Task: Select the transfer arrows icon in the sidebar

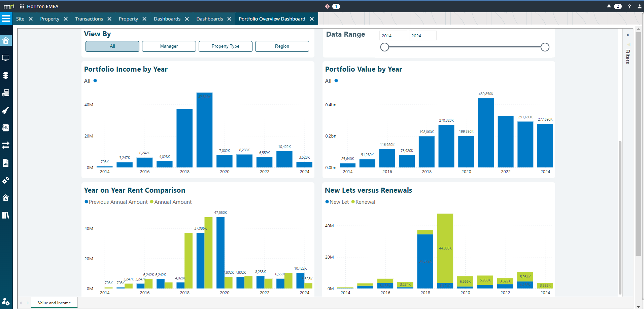Action: tap(6, 145)
